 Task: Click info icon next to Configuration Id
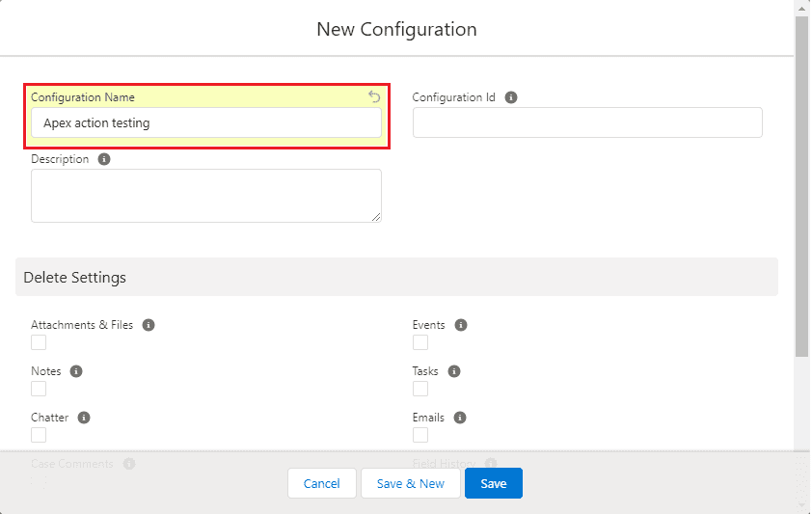pyautogui.click(x=511, y=97)
